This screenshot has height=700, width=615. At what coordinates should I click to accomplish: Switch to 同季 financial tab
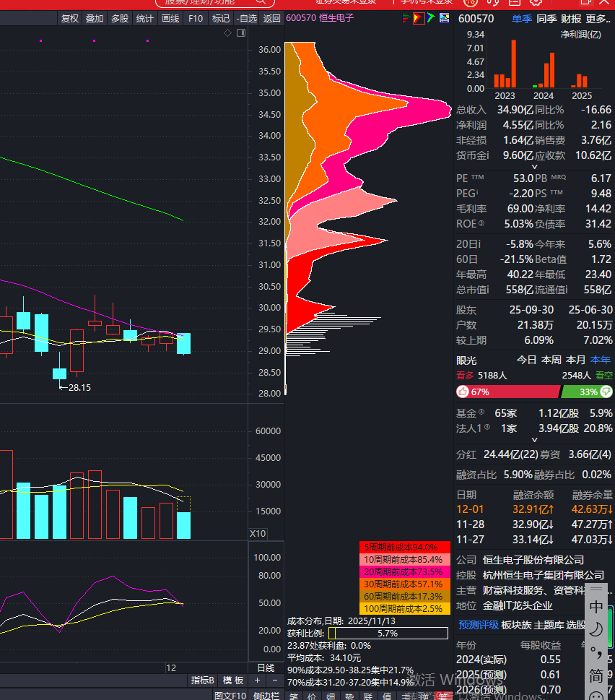click(546, 19)
